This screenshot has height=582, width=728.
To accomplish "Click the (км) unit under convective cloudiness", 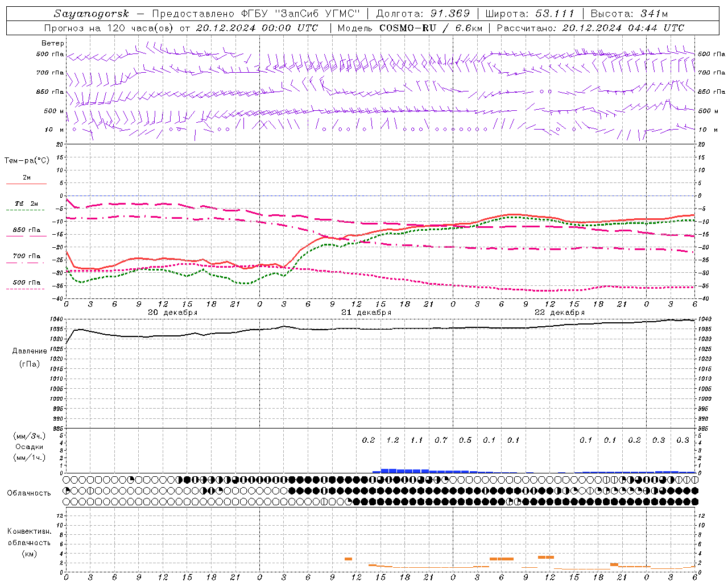I will [29, 554].
